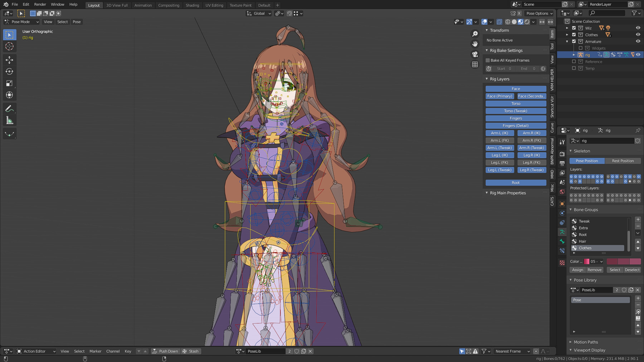Toggle the Torso (Tweak) rig layer

[x=516, y=111]
